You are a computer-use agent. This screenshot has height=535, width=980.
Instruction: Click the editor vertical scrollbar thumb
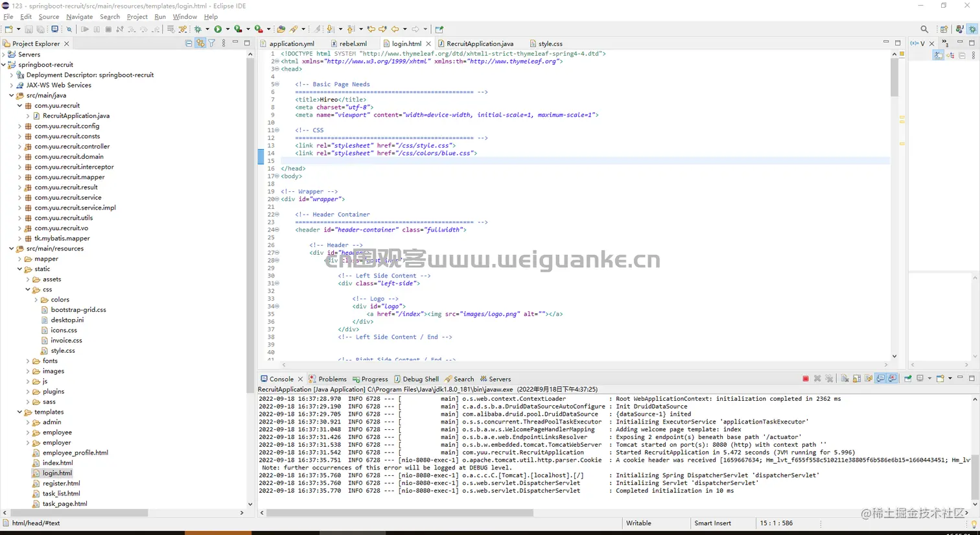pos(894,77)
